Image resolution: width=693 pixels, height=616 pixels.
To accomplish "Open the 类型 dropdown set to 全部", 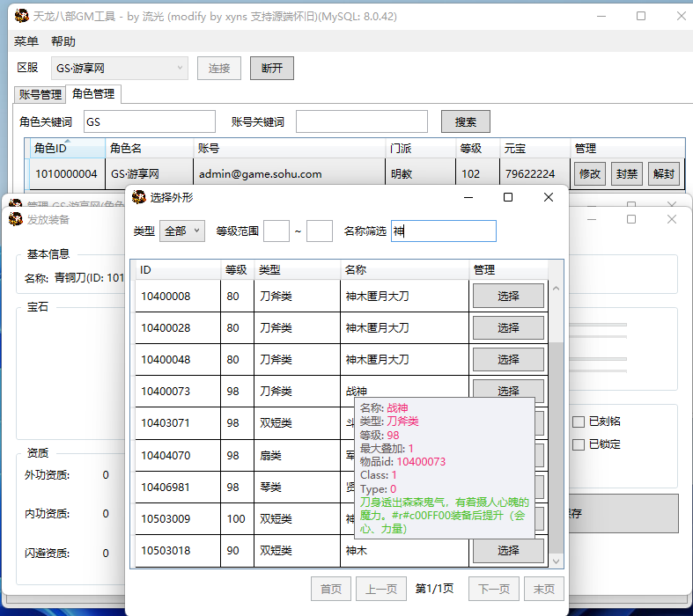I will click(181, 231).
